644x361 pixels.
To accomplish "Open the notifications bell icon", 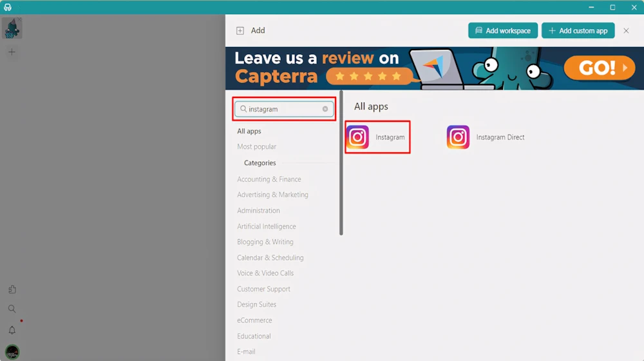I will coord(12,330).
